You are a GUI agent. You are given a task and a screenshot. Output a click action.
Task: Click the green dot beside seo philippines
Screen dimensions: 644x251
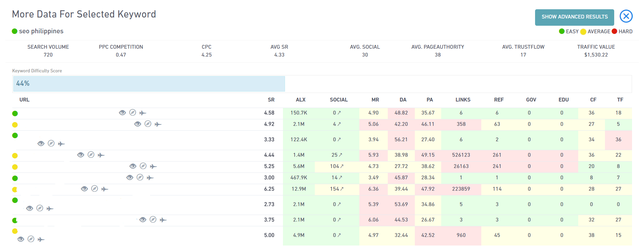click(15, 31)
